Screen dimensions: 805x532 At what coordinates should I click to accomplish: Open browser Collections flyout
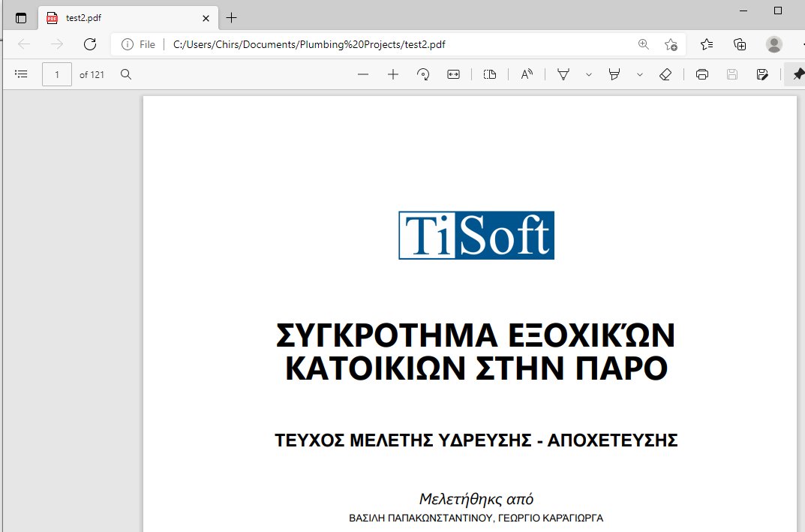[x=740, y=44]
